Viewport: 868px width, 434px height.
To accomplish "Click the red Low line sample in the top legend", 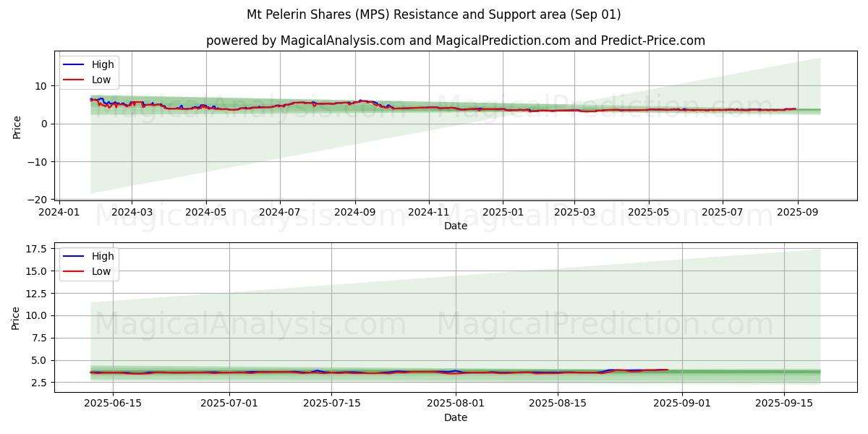I will (x=75, y=81).
